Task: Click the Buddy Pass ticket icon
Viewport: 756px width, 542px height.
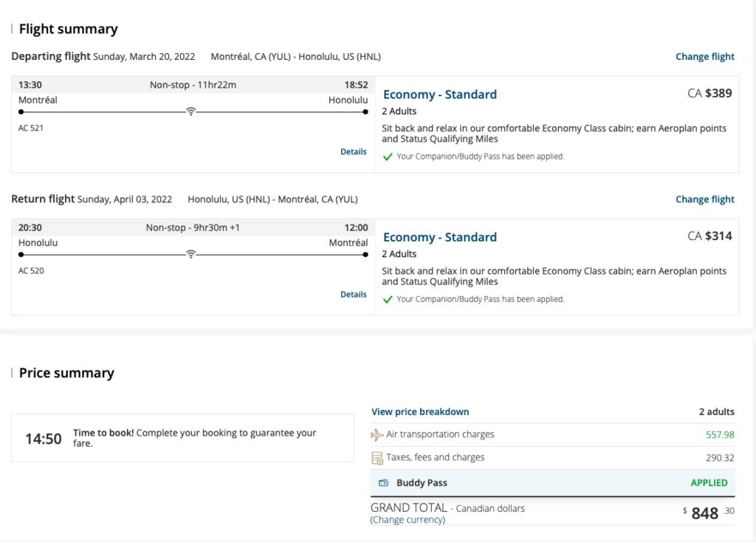Action: pyautogui.click(x=383, y=483)
